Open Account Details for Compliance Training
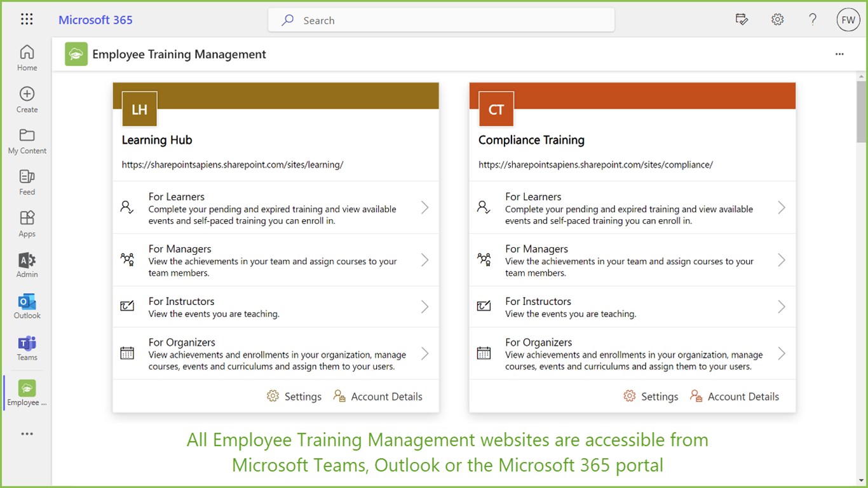This screenshot has height=488, width=868. tap(735, 396)
